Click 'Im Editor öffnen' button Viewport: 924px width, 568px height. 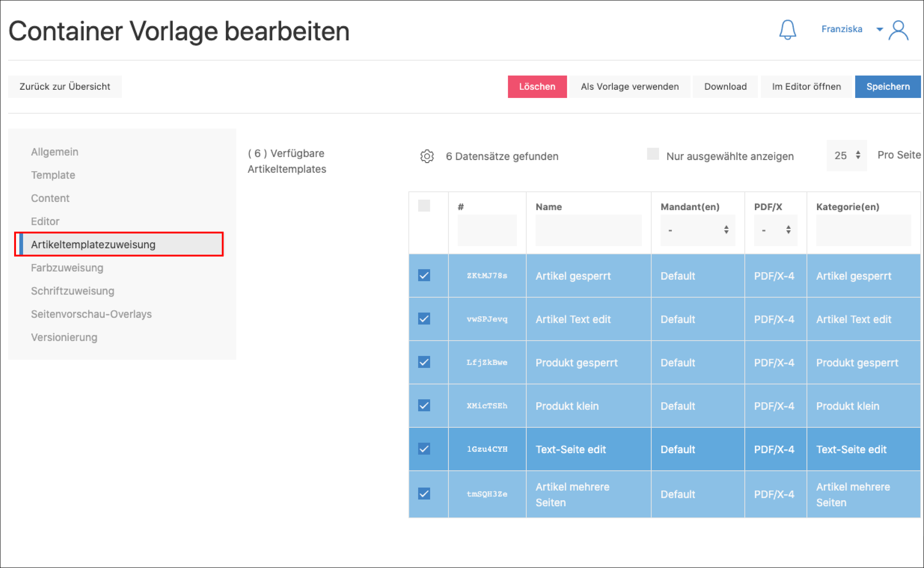pyautogui.click(x=806, y=87)
